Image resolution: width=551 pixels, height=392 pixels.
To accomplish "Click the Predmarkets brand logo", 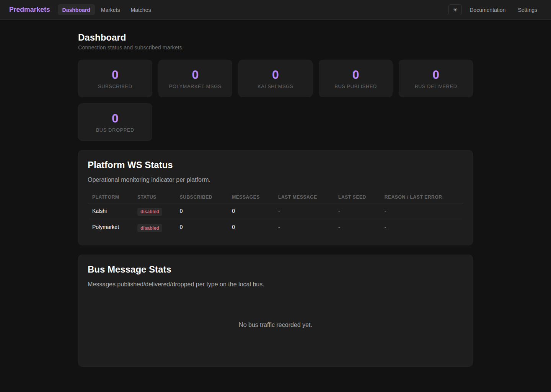I will click(29, 10).
